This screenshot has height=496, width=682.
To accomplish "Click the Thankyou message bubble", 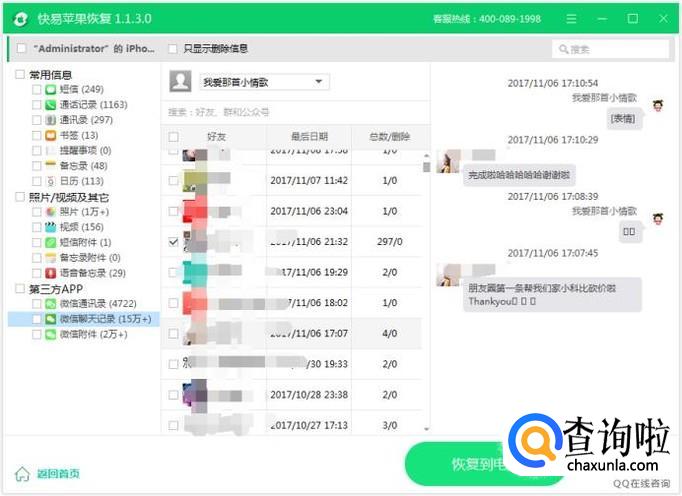I will tap(552, 295).
